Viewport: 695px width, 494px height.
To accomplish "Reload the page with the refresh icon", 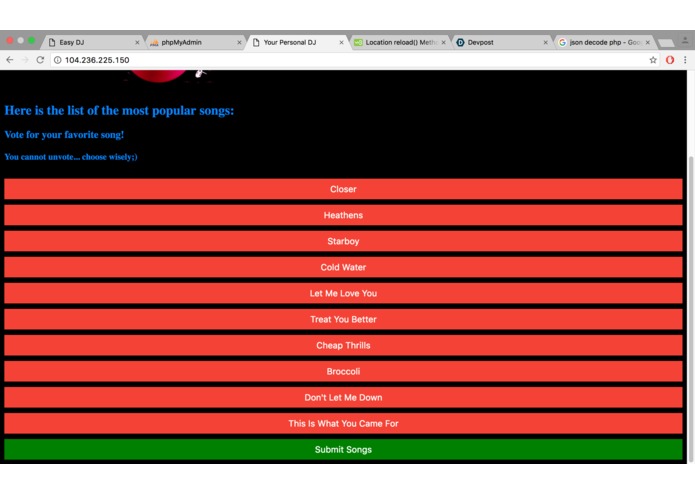I will pyautogui.click(x=40, y=60).
